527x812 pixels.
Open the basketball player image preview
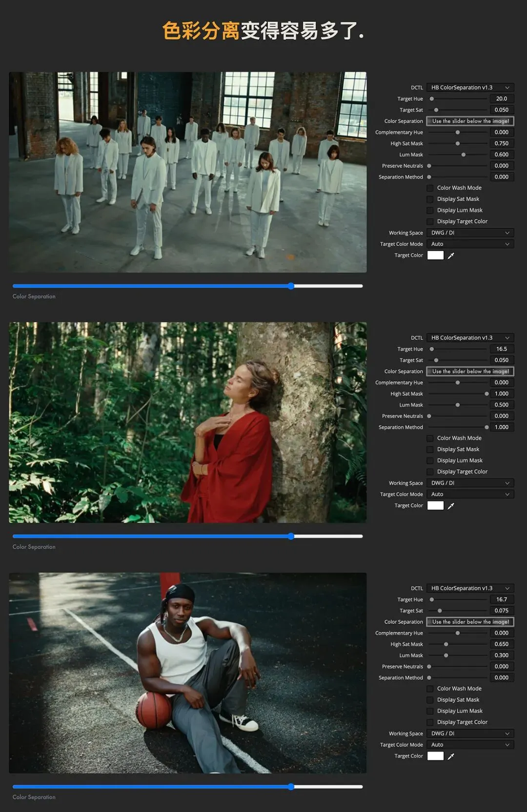pos(188,673)
